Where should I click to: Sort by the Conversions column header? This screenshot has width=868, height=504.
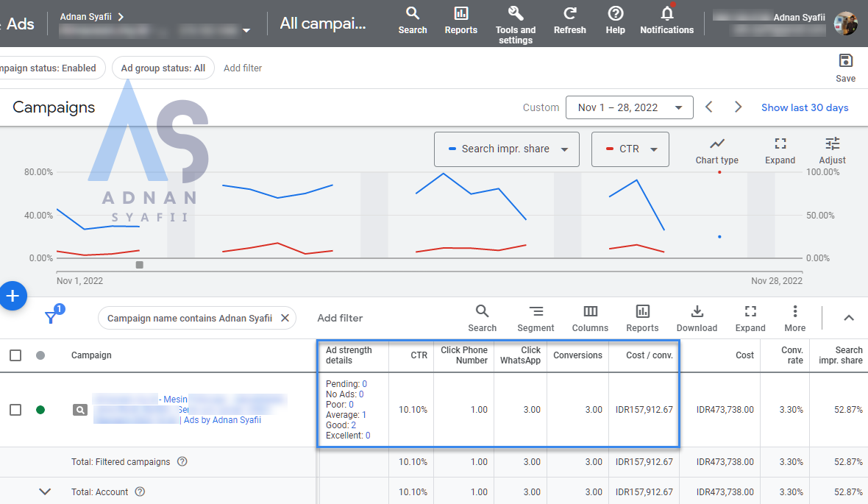click(x=577, y=355)
